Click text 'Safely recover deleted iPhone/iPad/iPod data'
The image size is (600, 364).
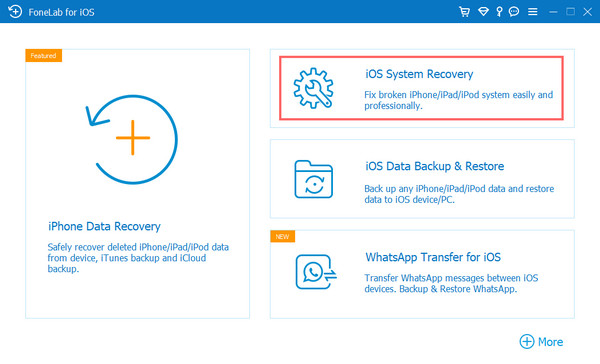138,247
